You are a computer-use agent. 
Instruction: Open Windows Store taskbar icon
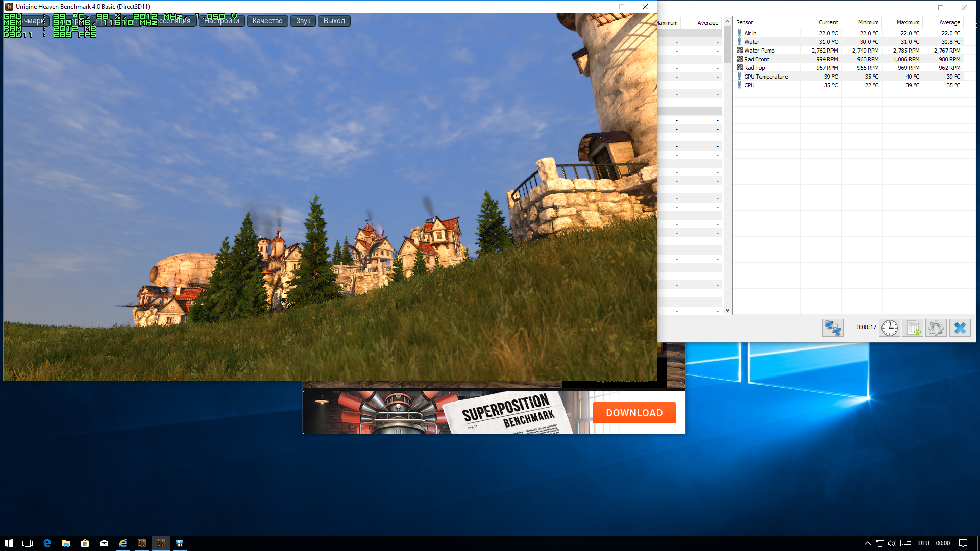tap(85, 543)
